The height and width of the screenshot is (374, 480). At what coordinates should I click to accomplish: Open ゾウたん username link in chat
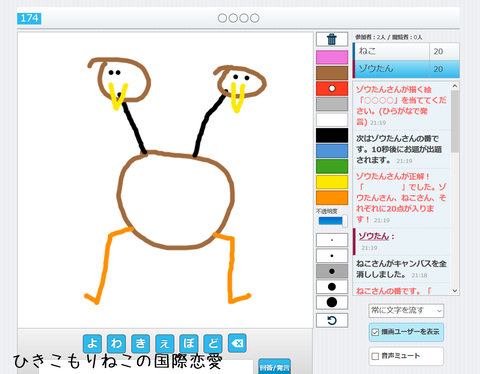374,236
